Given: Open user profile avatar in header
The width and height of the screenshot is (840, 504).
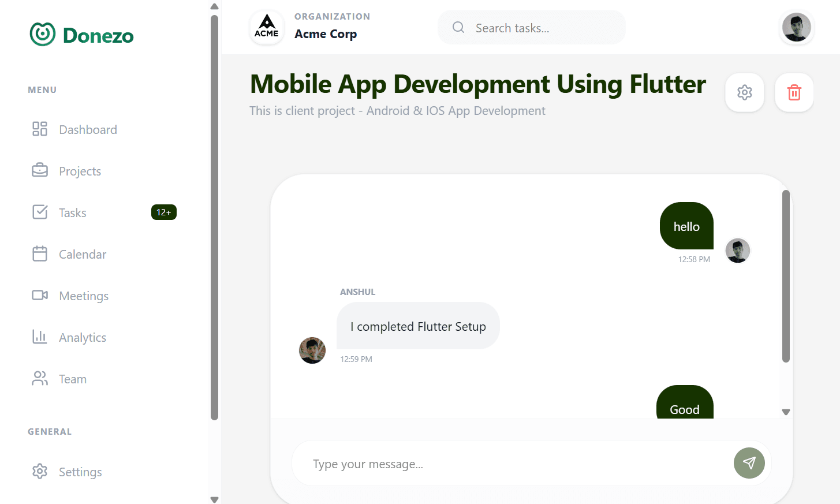Looking at the screenshot, I should [796, 27].
